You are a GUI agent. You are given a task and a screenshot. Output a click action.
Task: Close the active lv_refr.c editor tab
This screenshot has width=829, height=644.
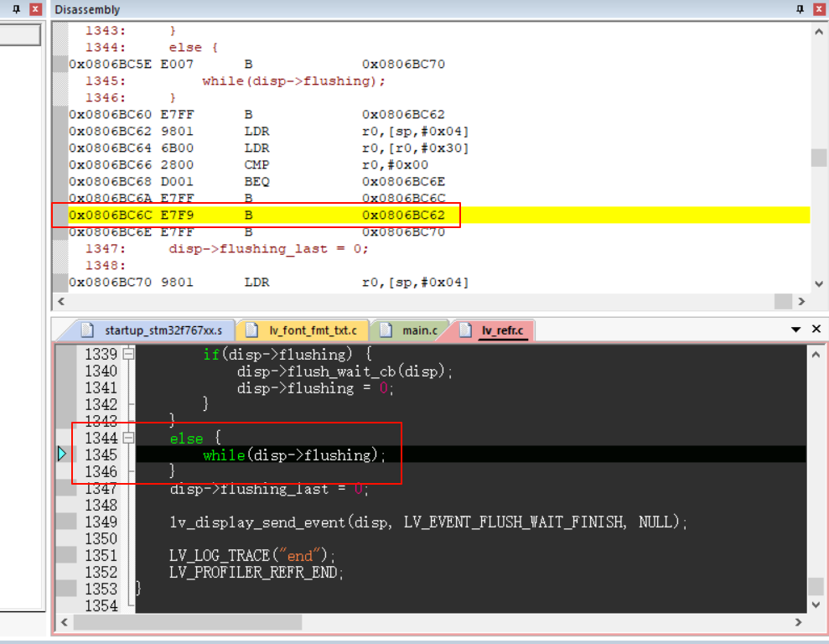pos(816,330)
